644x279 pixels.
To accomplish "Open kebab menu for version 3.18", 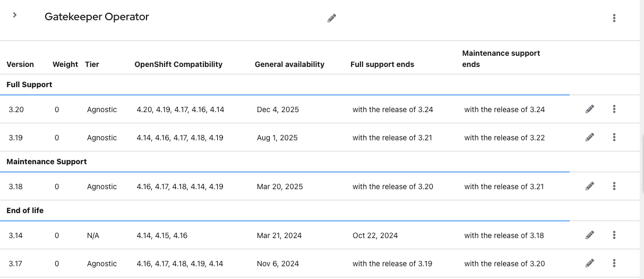I will pos(614,186).
